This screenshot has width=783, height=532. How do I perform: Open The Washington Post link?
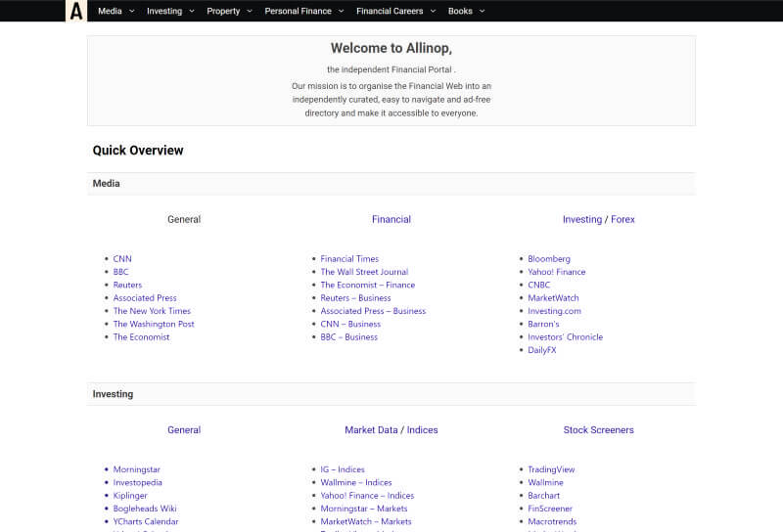coord(154,324)
